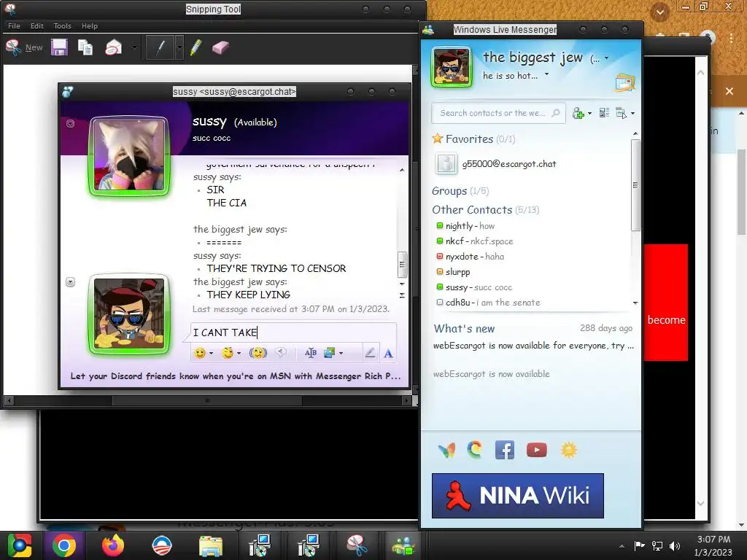The height and width of the screenshot is (560, 747).
Task: Click the Add a contact icon
Action: point(578,113)
